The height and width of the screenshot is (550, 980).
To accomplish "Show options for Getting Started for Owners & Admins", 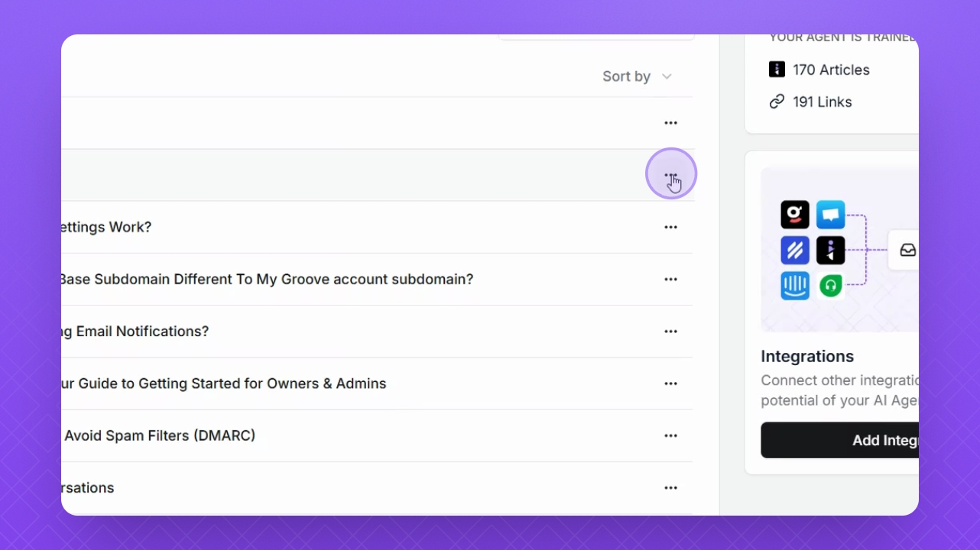I will tap(671, 383).
